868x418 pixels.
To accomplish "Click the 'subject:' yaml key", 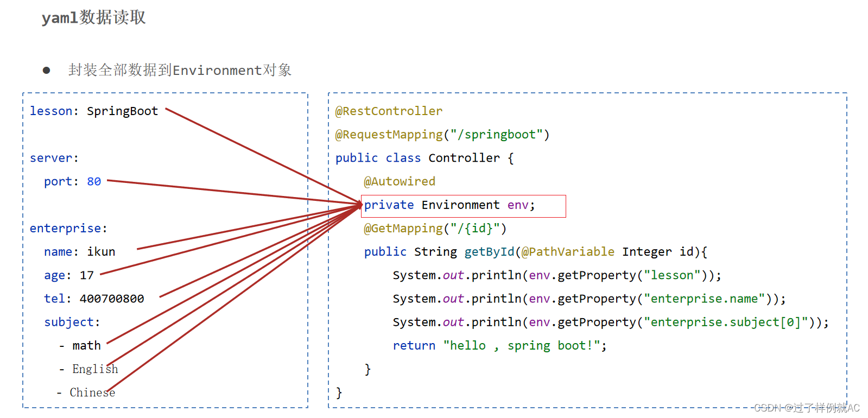I will coord(72,322).
